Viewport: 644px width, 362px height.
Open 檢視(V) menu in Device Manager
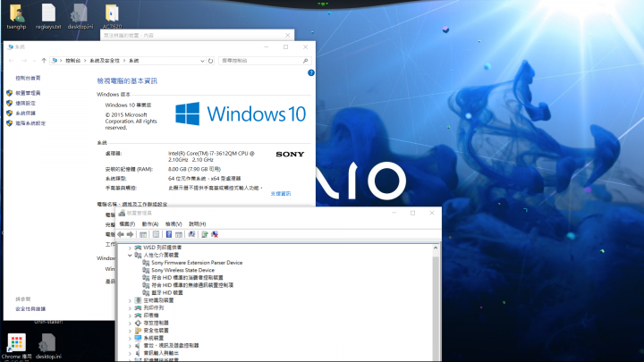click(x=174, y=224)
